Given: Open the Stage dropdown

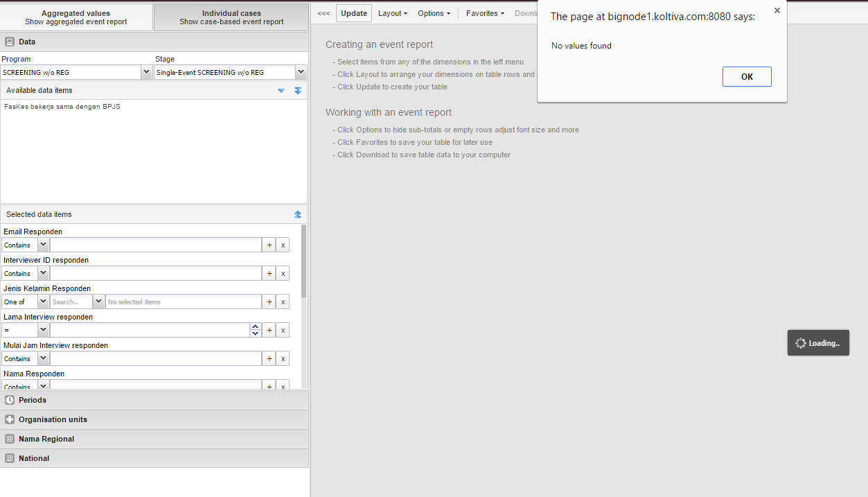Looking at the screenshot, I should point(301,71).
